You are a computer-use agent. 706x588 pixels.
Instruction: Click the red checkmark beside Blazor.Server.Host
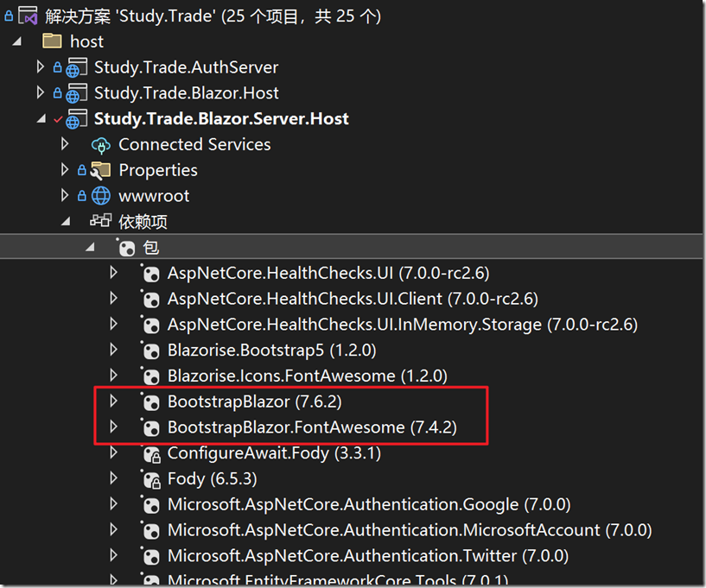pos(58,119)
